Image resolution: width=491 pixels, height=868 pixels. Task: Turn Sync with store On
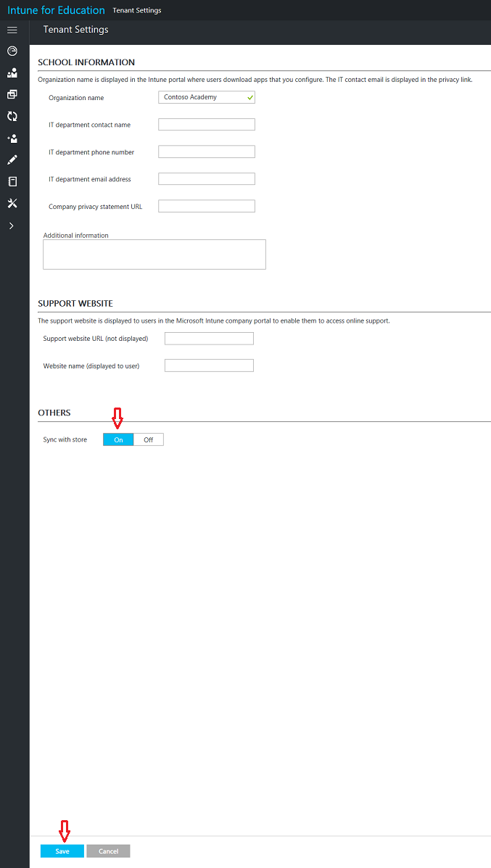118,439
